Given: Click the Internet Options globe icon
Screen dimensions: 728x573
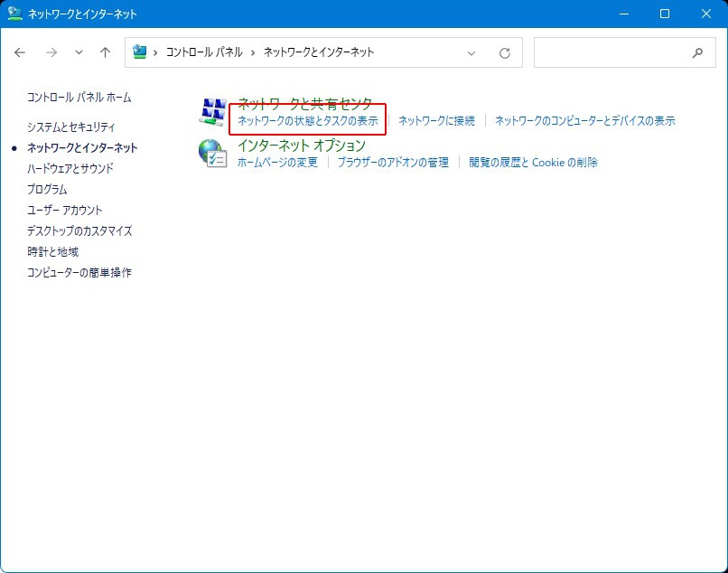Looking at the screenshot, I should pos(212,154).
